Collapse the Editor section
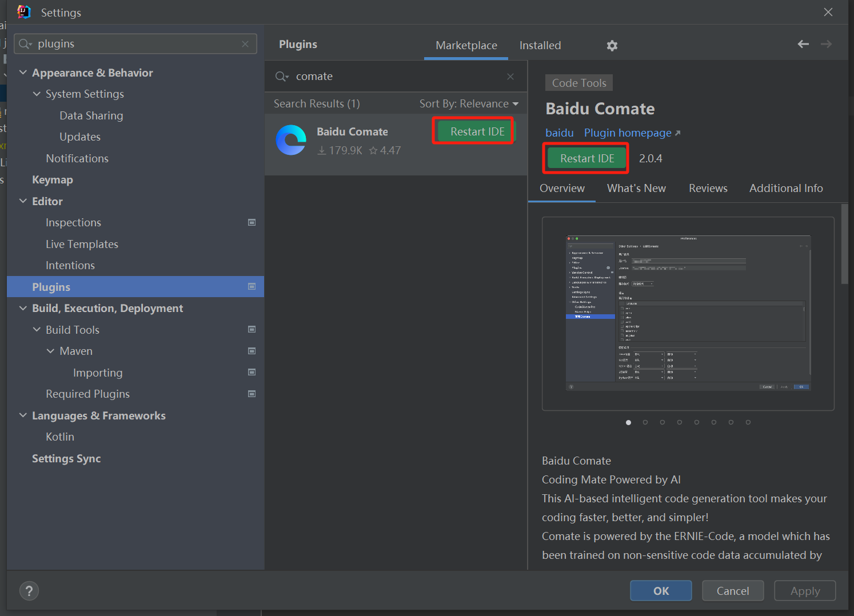 pos(23,201)
